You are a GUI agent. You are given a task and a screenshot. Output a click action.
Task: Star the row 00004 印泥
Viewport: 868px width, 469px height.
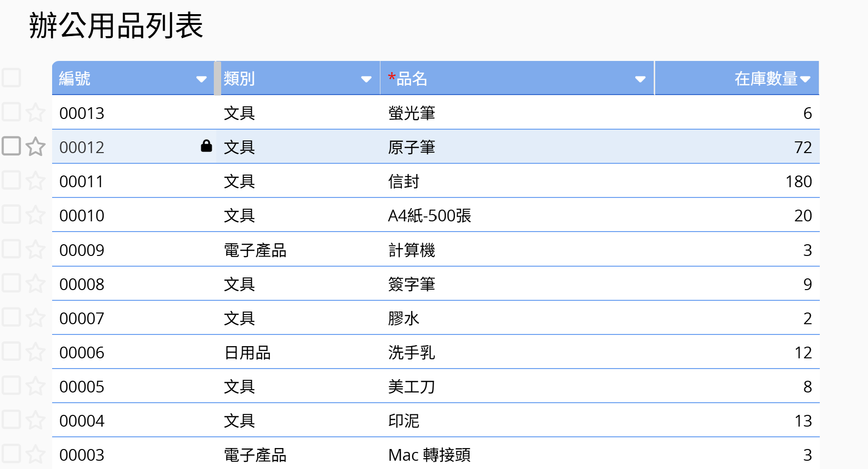point(36,420)
